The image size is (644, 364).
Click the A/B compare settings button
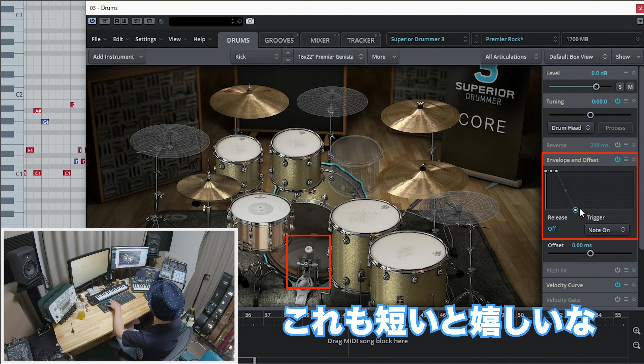137,21
